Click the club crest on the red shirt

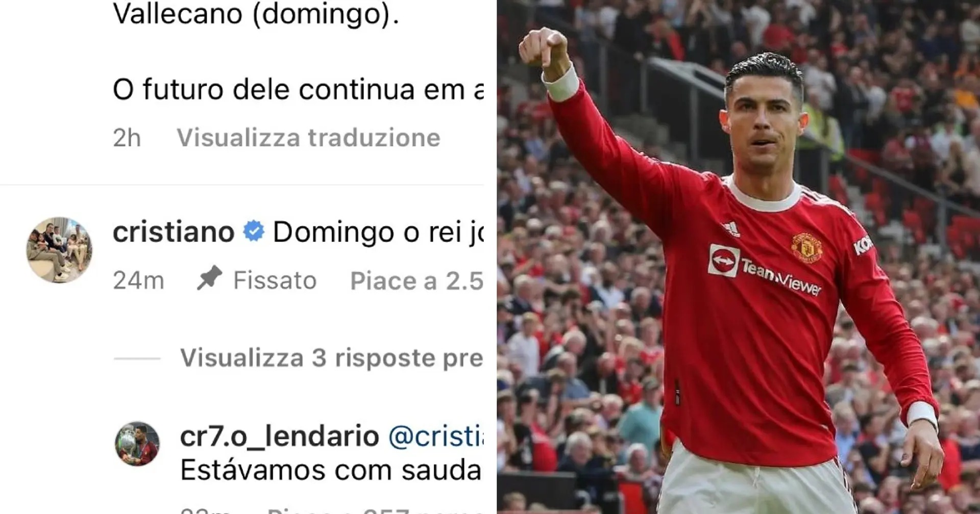tap(806, 248)
